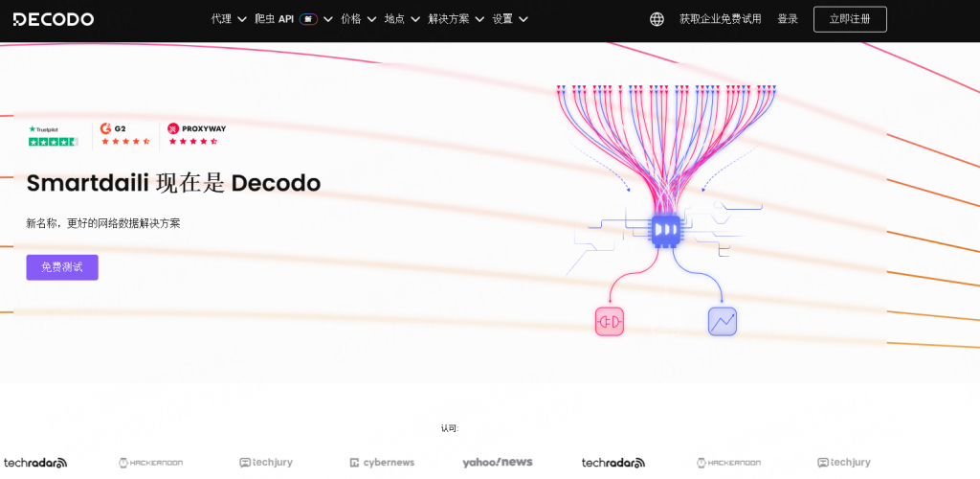Expand the 解决方案 menu chevron

pyautogui.click(x=479, y=19)
